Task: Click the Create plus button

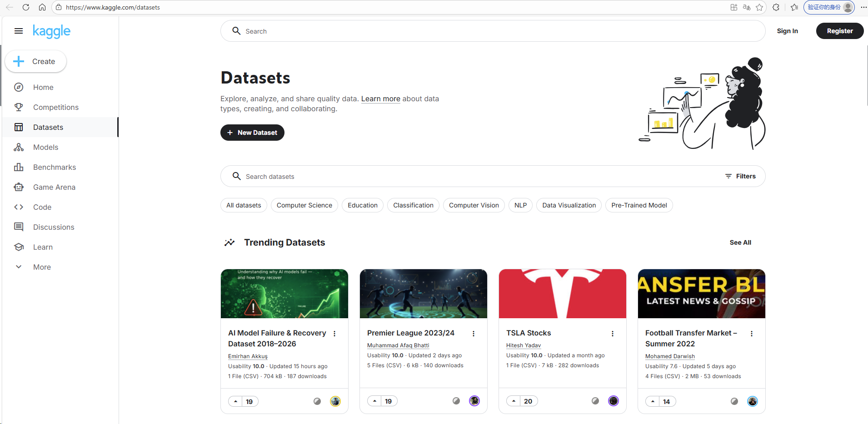Action: tap(35, 61)
